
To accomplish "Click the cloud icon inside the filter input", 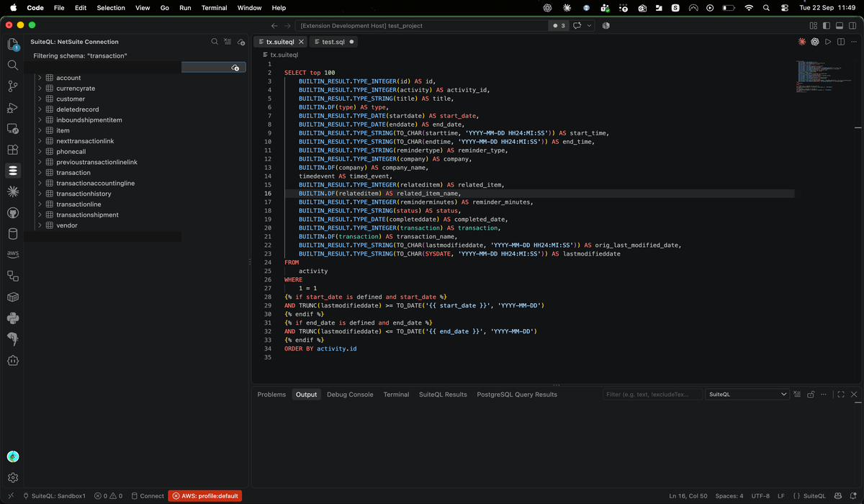I will 235,67.
